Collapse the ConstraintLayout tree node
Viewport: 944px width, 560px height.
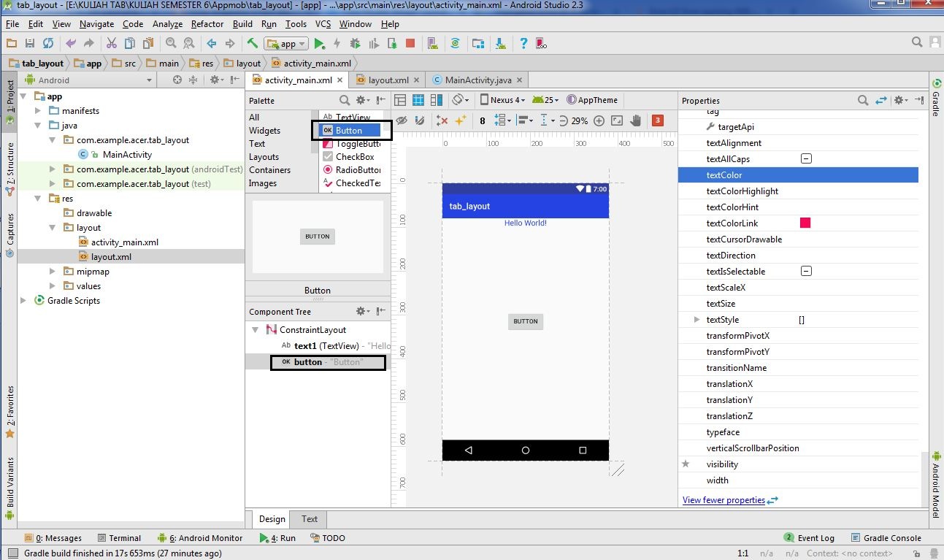[256, 330]
